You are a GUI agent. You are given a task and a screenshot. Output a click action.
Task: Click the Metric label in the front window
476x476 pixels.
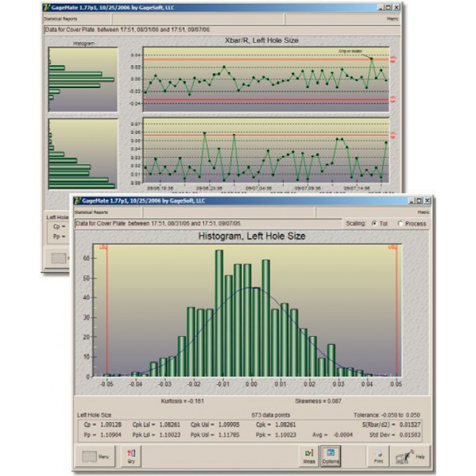(x=424, y=212)
